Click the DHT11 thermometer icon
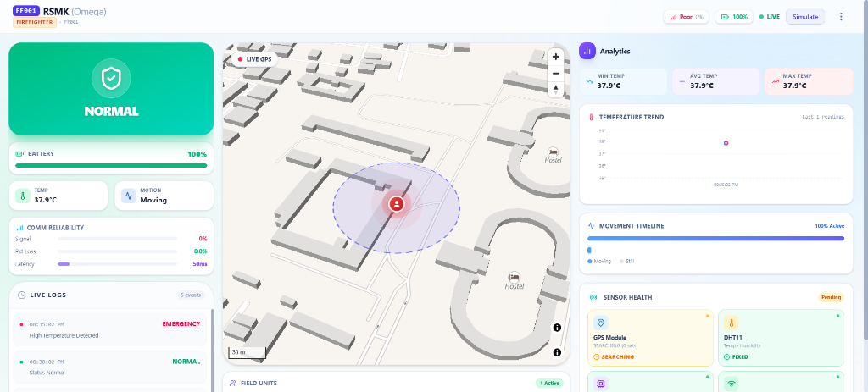 (732, 323)
